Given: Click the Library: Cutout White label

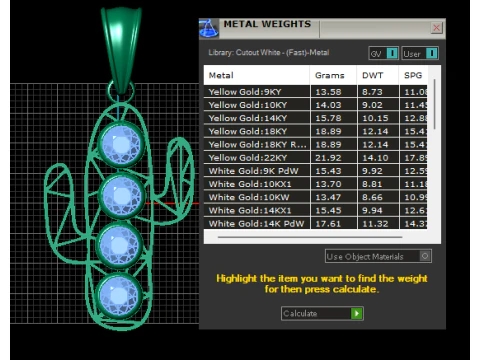Looking at the screenshot, I should [269, 52].
